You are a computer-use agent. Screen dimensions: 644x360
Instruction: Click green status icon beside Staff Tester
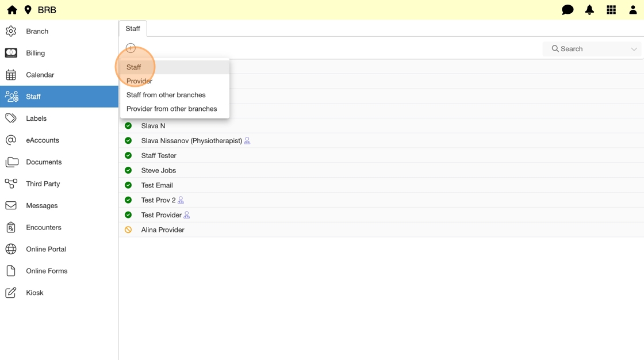pos(128,155)
